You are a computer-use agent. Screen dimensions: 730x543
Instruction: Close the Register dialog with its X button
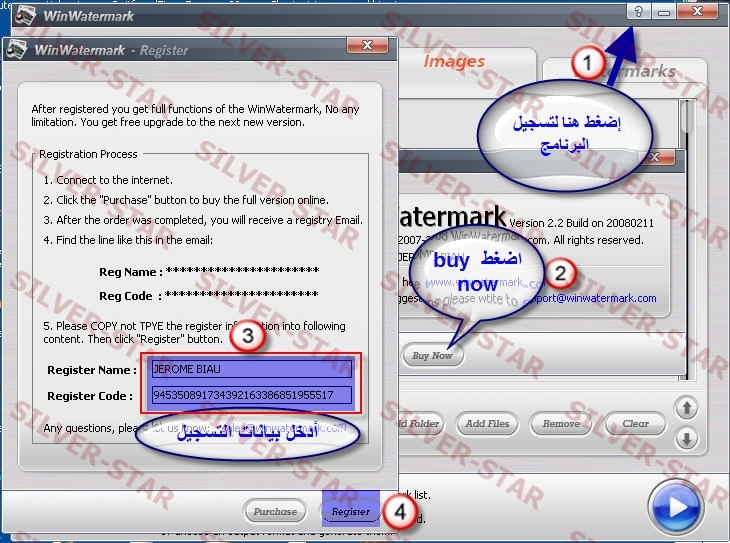click(x=367, y=45)
